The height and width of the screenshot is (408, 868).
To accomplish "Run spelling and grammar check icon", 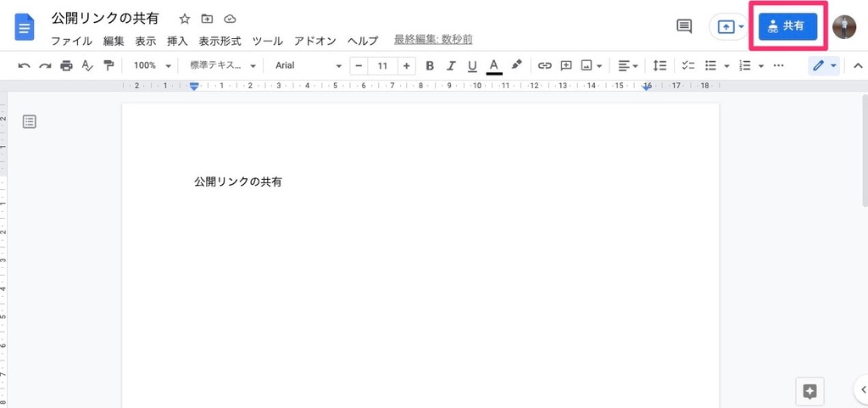I will click(x=87, y=66).
